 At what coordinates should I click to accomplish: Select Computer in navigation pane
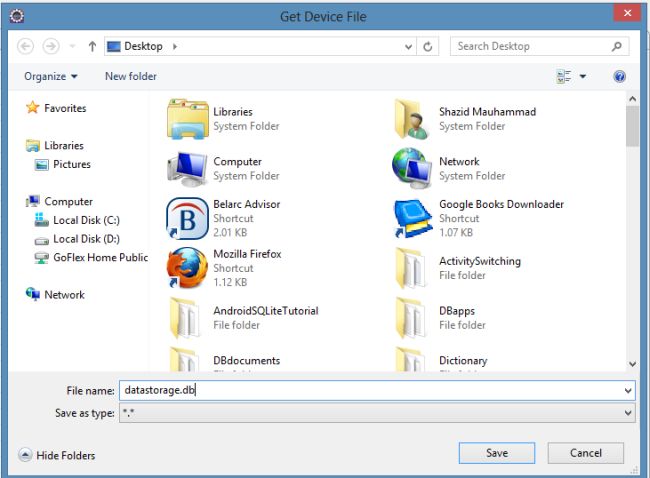(59, 201)
